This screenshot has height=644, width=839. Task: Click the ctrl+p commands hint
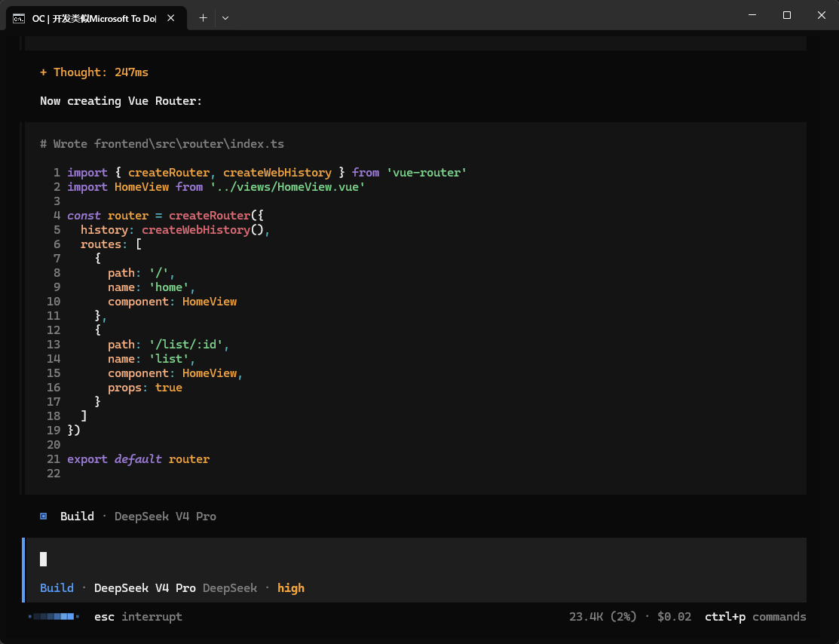pos(755,617)
